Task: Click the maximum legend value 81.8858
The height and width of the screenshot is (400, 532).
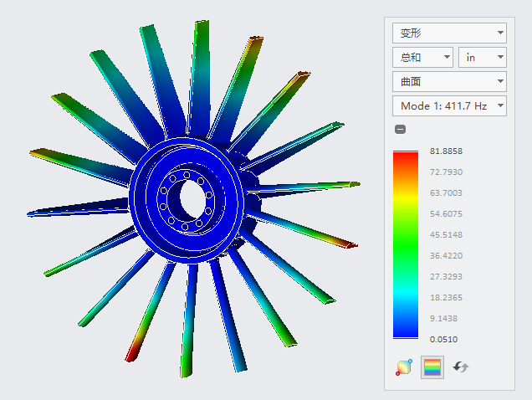Action: [x=446, y=151]
